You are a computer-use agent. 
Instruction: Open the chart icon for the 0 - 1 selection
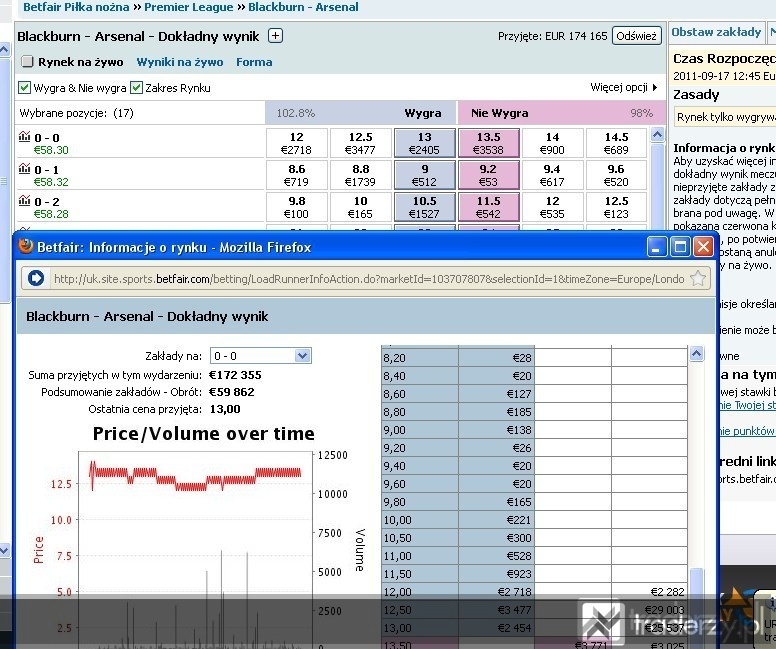click(24, 169)
